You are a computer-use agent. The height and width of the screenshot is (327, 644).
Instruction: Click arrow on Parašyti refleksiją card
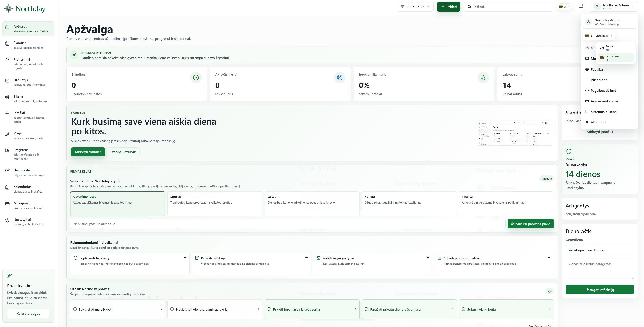[306, 257]
